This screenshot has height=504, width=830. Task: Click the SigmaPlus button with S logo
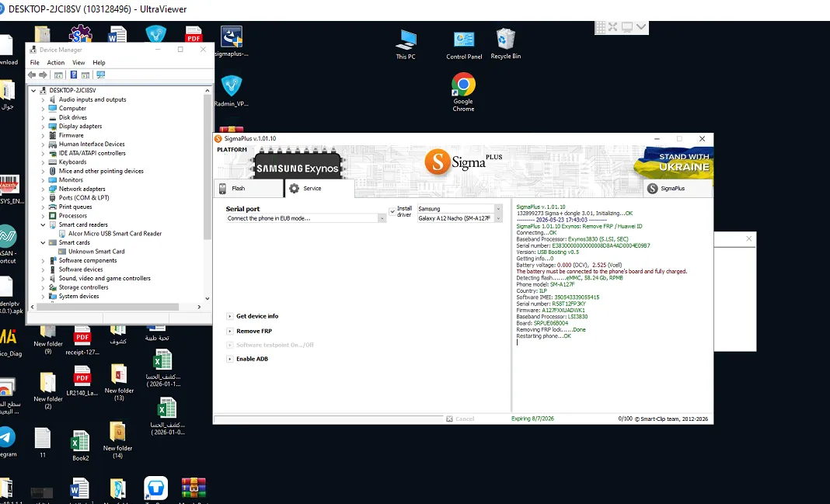(x=678, y=188)
